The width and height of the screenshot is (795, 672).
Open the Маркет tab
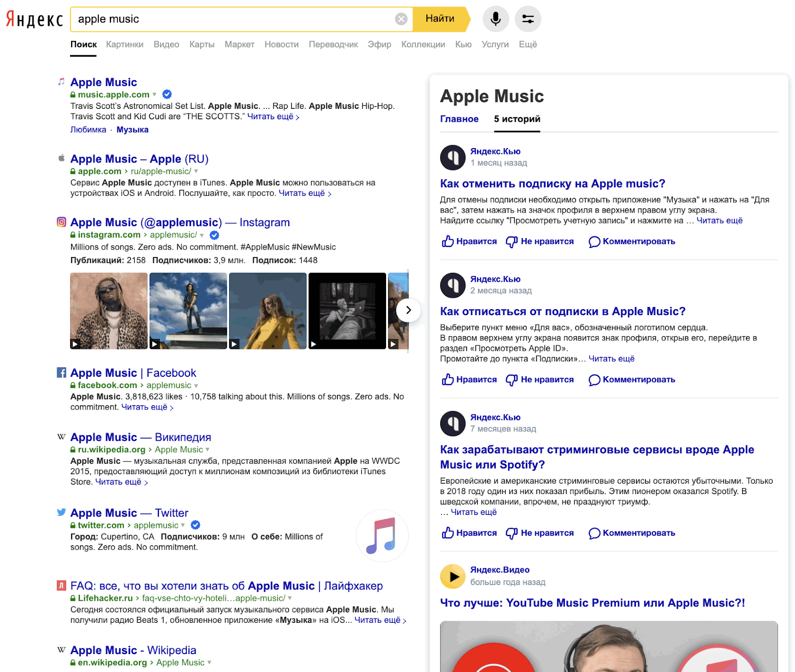coord(239,44)
